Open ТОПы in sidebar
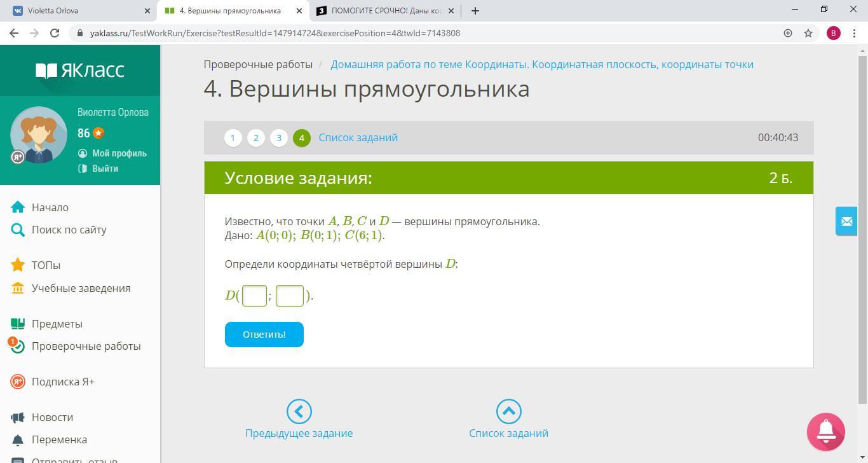Image resolution: width=868 pixels, height=463 pixels. tap(46, 265)
